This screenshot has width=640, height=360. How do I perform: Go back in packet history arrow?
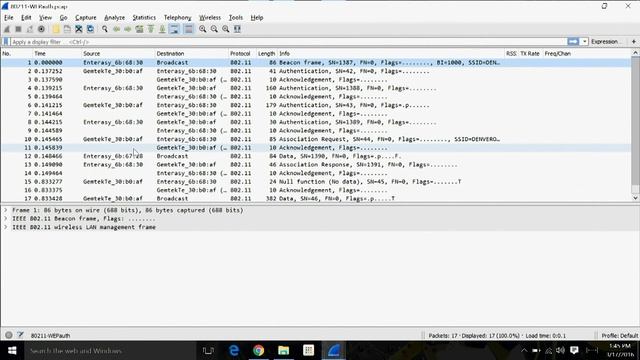pos(116,29)
